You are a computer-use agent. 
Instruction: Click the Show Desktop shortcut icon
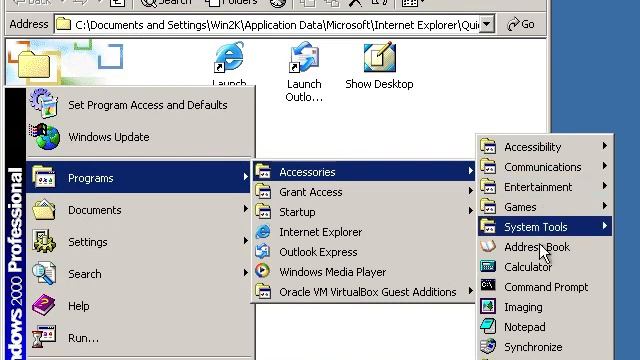(x=379, y=57)
